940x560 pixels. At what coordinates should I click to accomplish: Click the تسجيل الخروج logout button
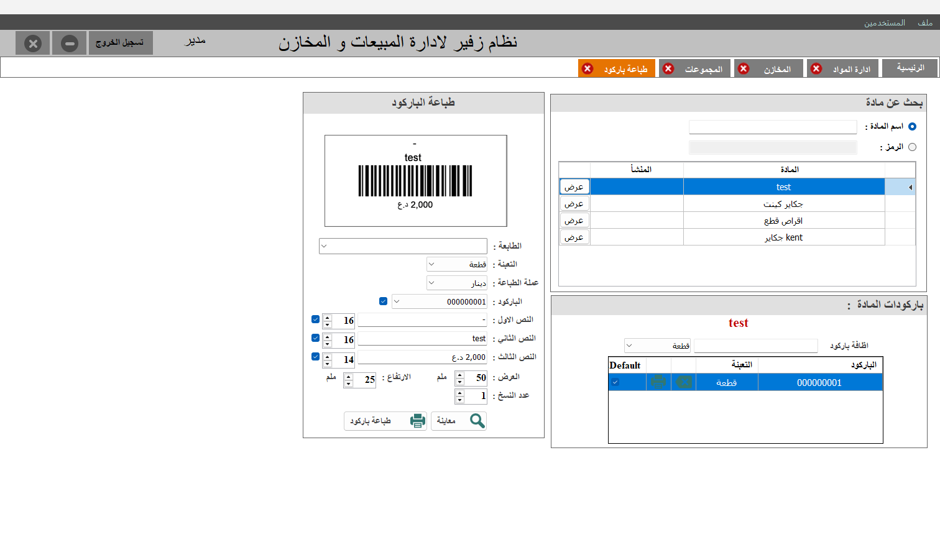click(121, 43)
